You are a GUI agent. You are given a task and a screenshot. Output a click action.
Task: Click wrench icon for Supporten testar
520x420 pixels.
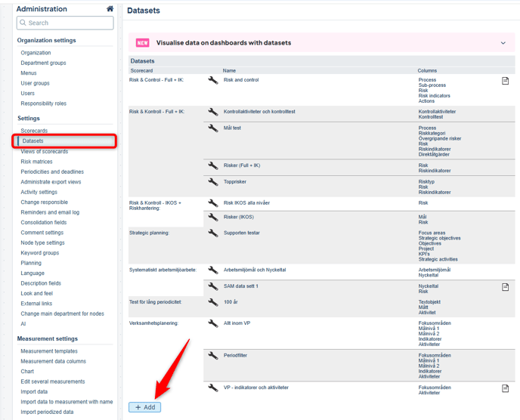coord(213,233)
